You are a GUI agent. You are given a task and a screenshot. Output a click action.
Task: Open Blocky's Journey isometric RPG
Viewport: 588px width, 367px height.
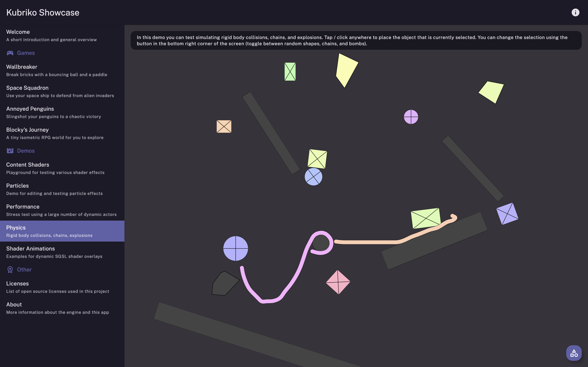point(49,133)
